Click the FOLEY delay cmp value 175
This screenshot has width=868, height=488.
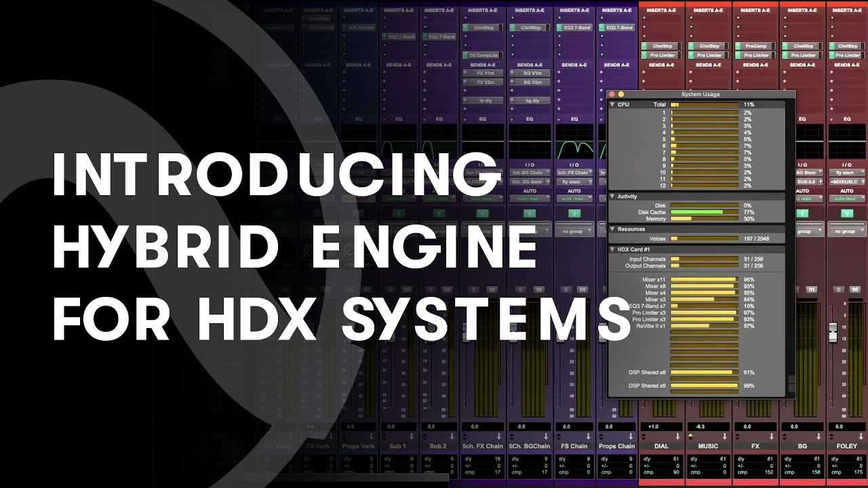pyautogui.click(x=859, y=471)
